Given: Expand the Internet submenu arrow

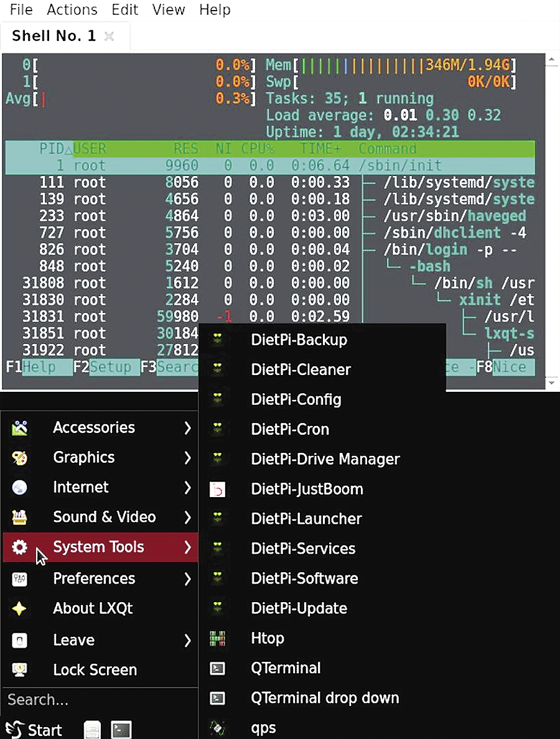Looking at the screenshot, I should (x=188, y=487).
